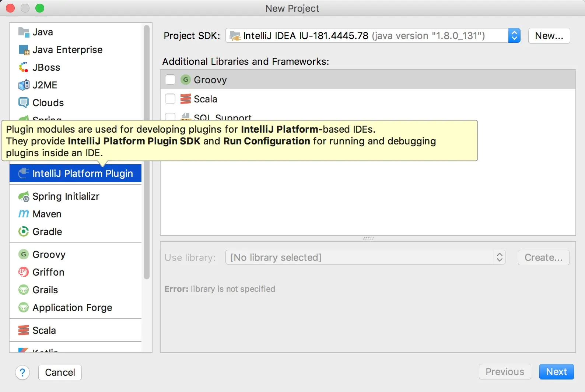Image resolution: width=585 pixels, height=392 pixels.
Task: Select the Clouds project icon
Action: pos(24,103)
